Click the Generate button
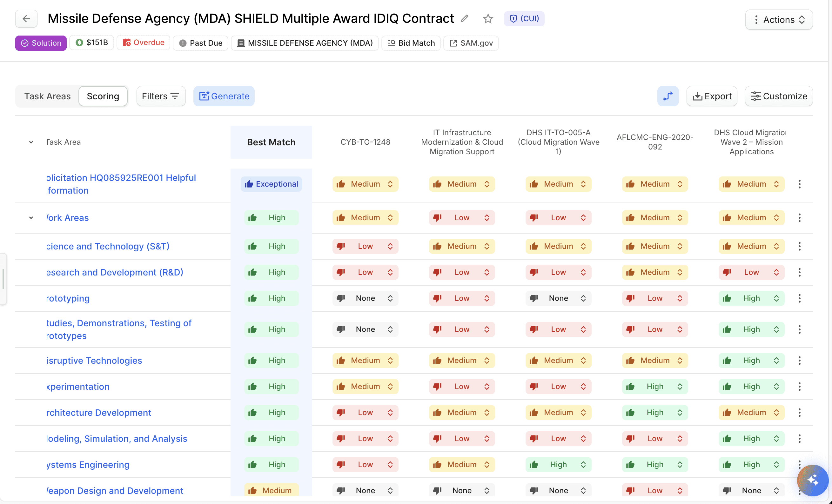Viewport: 832px width, 504px height. coord(224,96)
